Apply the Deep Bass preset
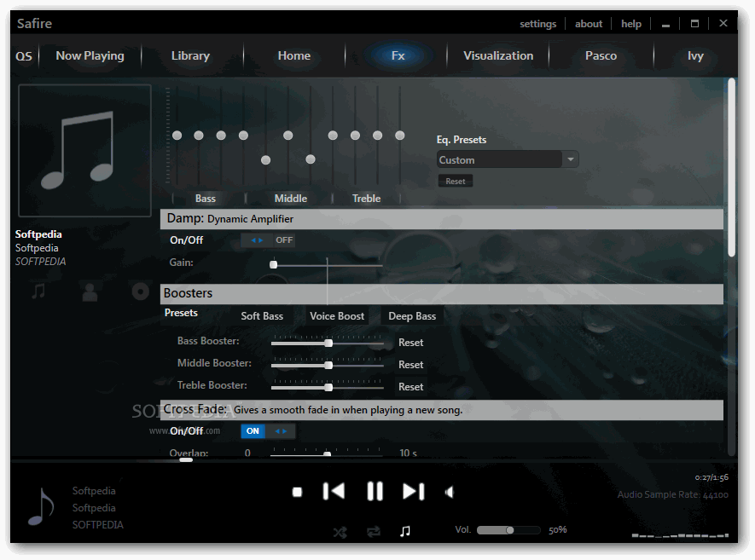This screenshot has width=755, height=560. (412, 316)
